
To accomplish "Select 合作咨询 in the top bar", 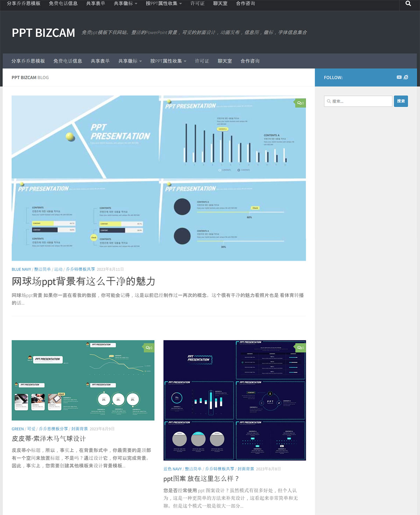I will 245,4.
